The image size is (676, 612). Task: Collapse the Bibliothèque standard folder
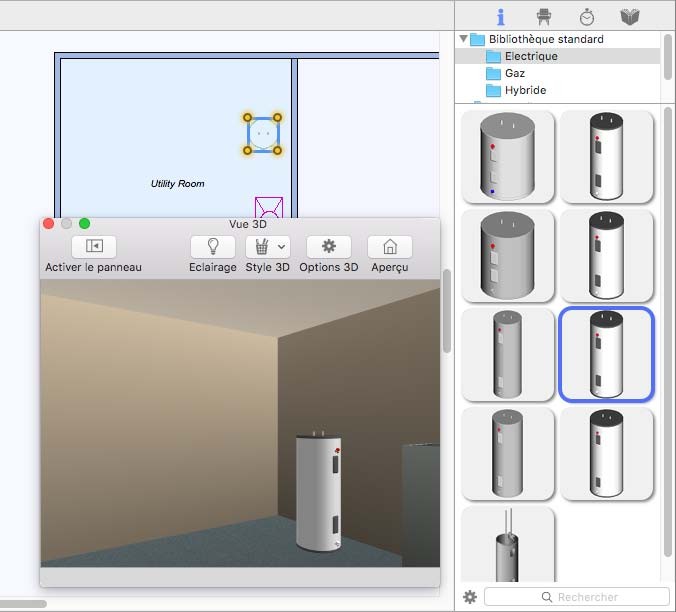(464, 39)
